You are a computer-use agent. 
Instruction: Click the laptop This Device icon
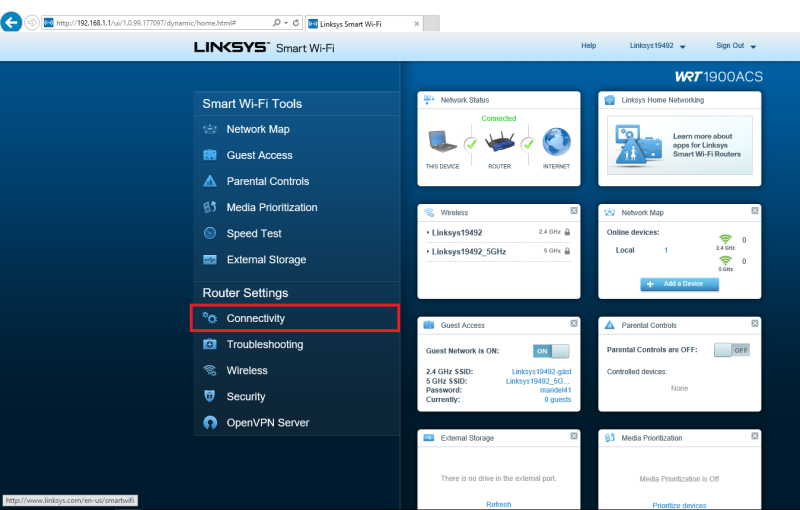click(442, 142)
